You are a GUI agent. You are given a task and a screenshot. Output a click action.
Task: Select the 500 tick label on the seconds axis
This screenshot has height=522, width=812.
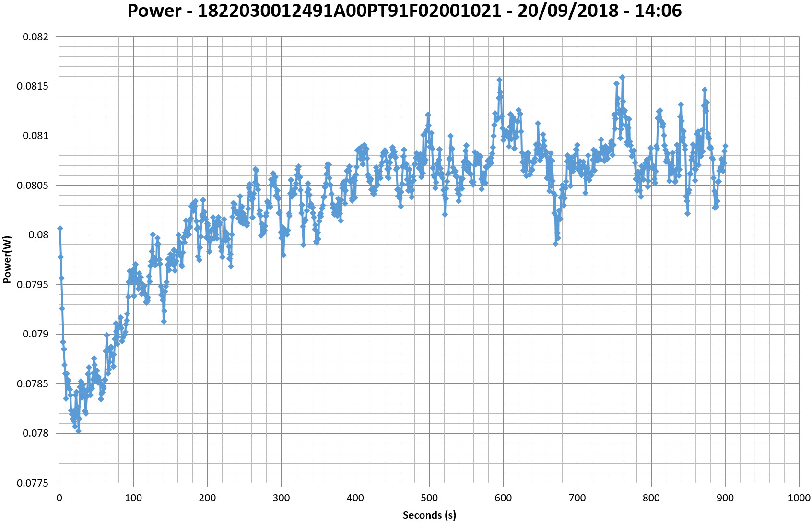(x=429, y=498)
